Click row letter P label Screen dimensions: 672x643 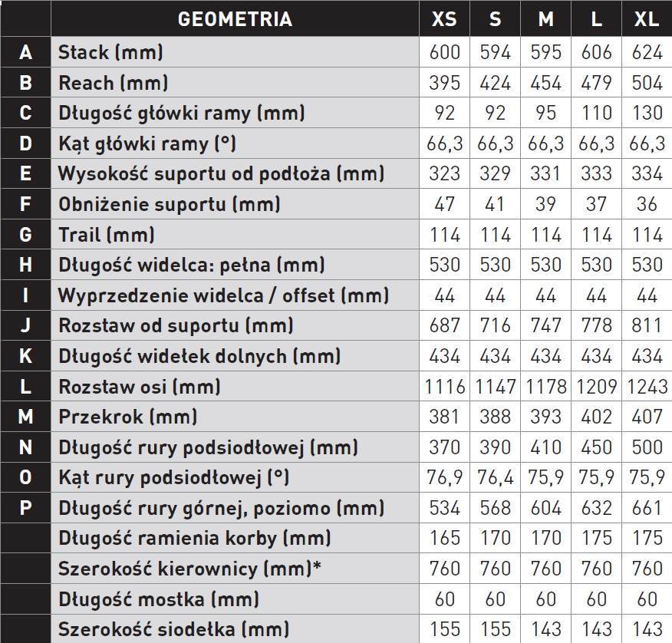[x=26, y=508]
